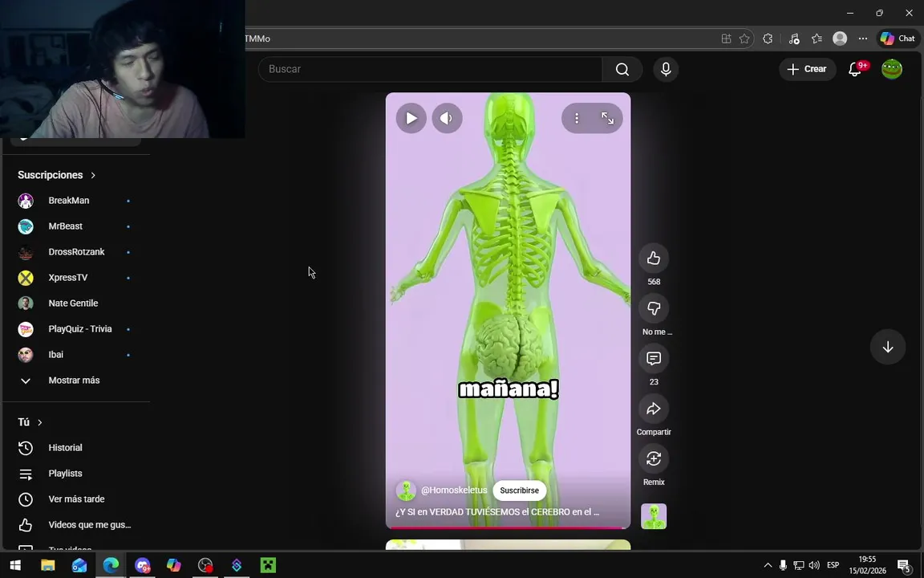The width and height of the screenshot is (924, 578).
Task: Expand subscriptions with Mostrar más
Action: [75, 381]
